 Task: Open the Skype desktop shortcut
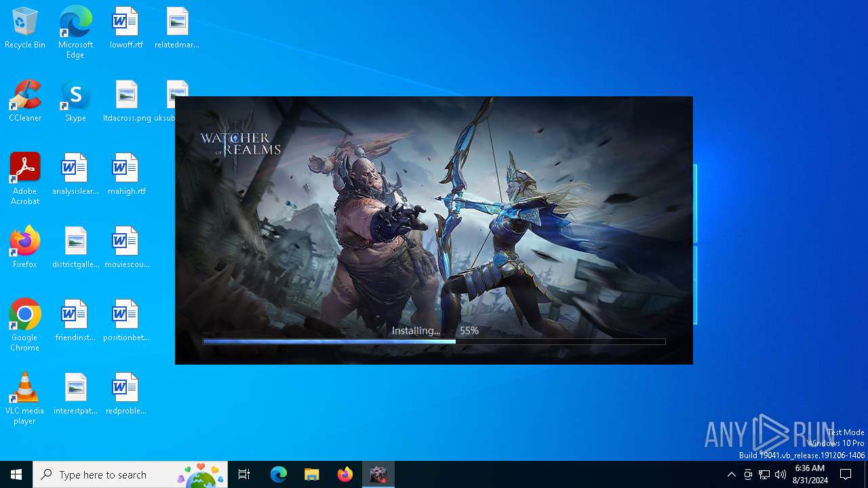[x=75, y=102]
